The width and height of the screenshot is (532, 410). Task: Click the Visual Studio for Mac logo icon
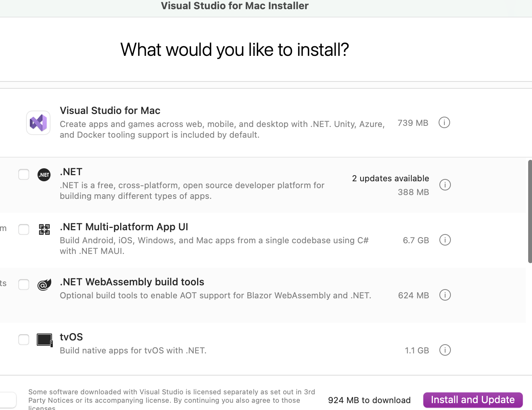[x=38, y=123]
